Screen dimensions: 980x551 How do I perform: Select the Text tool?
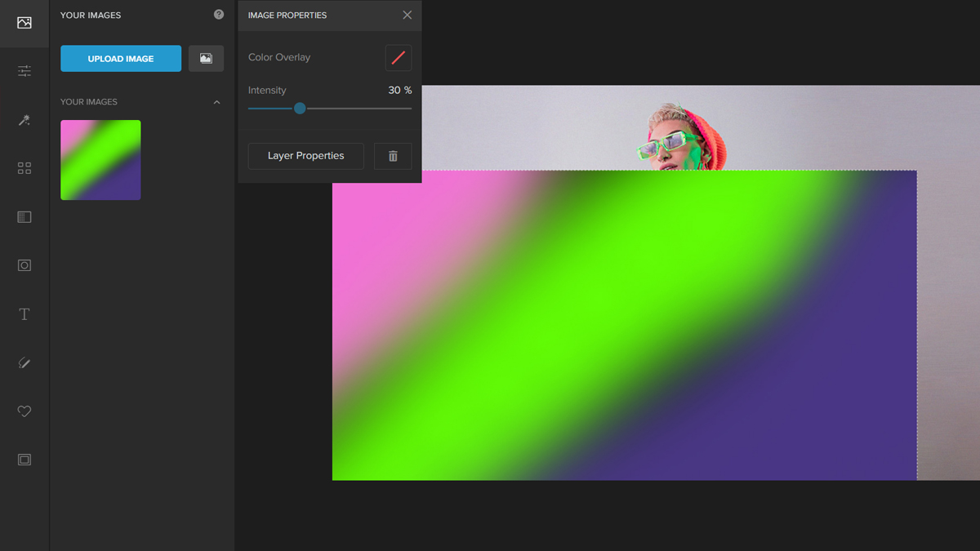point(24,314)
